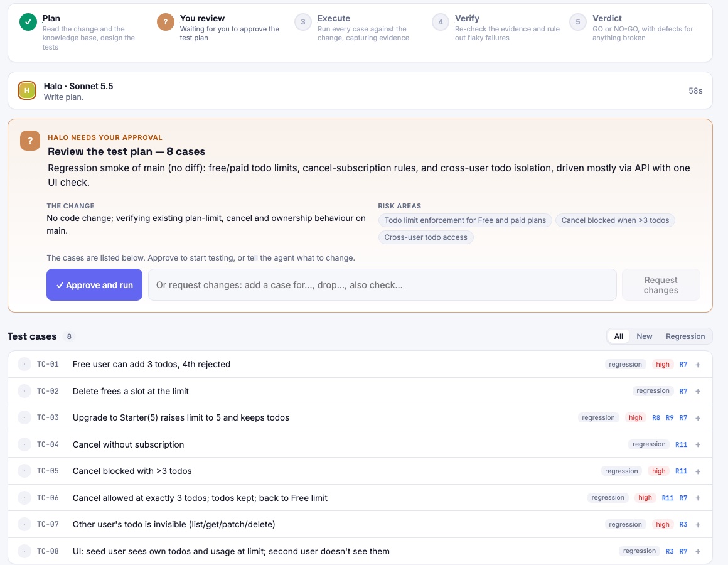Open requirement R9 link on TC-03
This screenshot has width=728, height=565.
pyautogui.click(x=670, y=418)
